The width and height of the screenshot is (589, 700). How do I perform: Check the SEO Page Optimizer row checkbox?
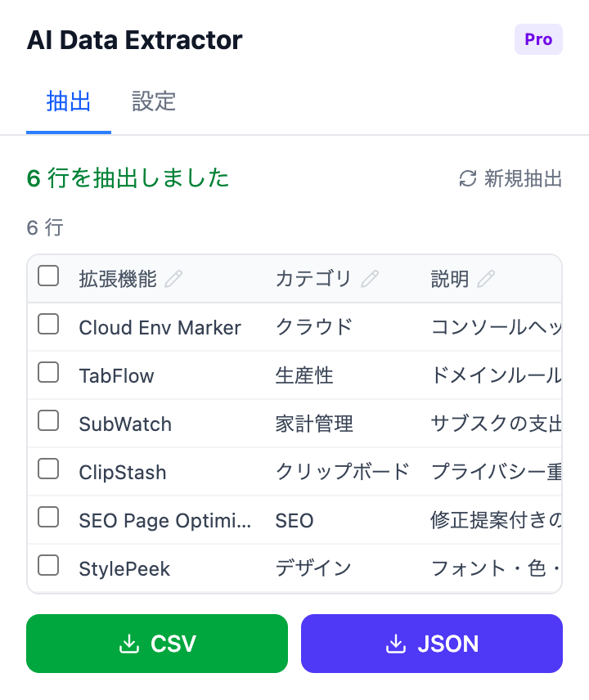(48, 518)
